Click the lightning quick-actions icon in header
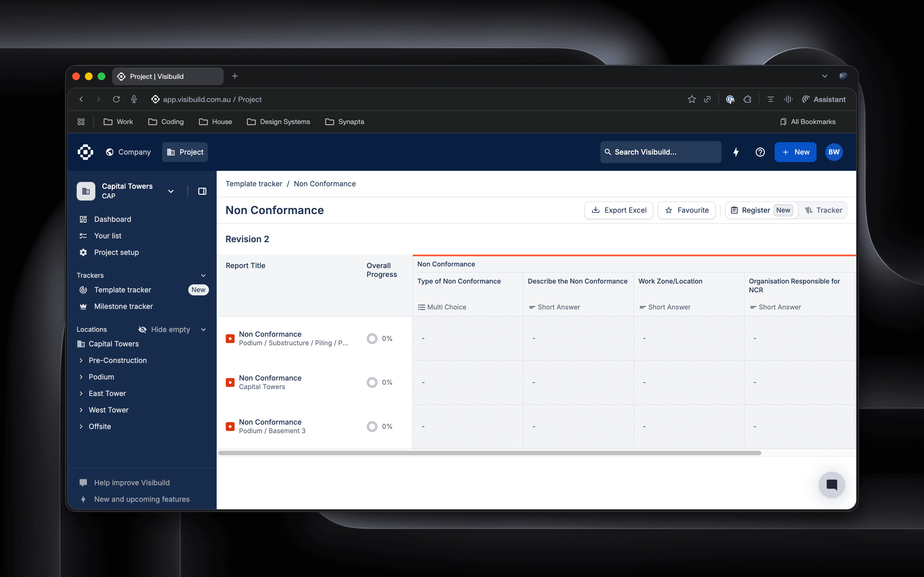The image size is (924, 577). click(736, 152)
